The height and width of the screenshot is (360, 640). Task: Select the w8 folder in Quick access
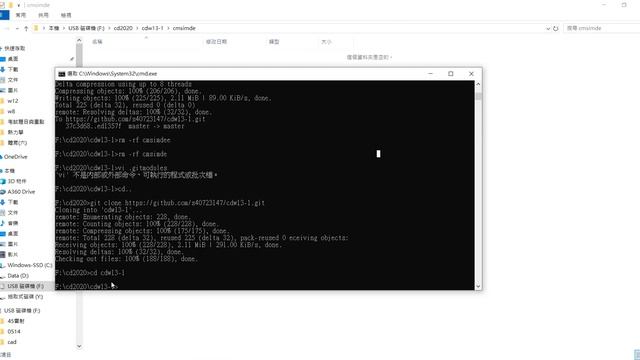(11, 111)
